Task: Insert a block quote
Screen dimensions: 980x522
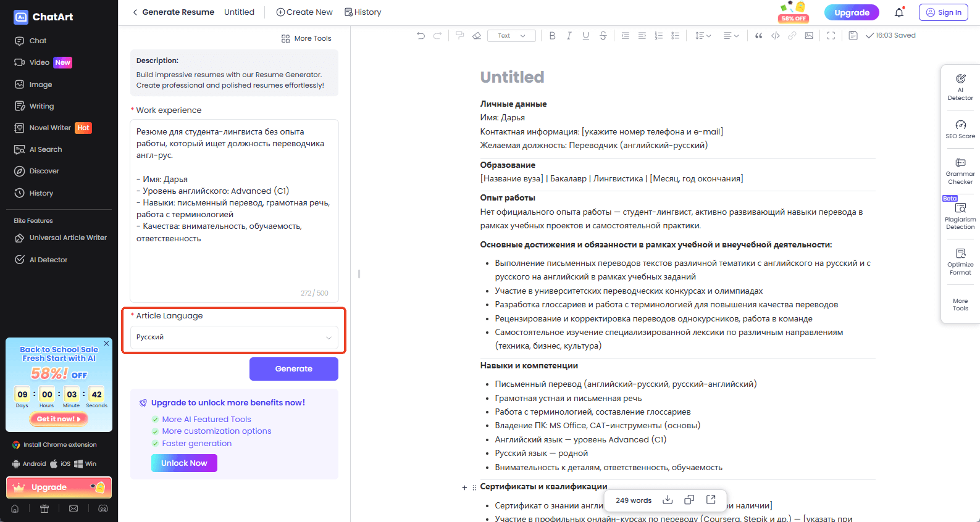Action: (x=758, y=36)
